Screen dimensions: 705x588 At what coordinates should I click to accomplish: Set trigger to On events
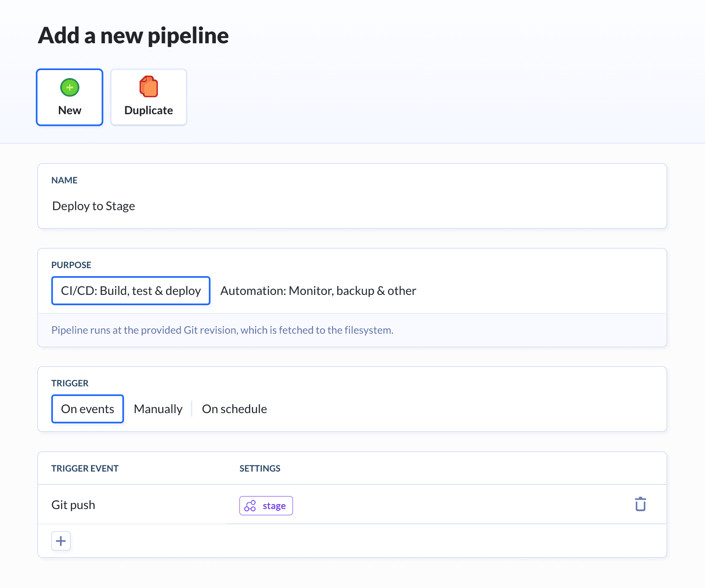(87, 409)
